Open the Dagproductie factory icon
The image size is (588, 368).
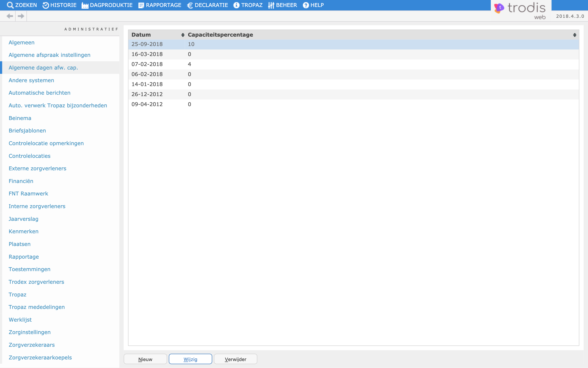tap(85, 5)
